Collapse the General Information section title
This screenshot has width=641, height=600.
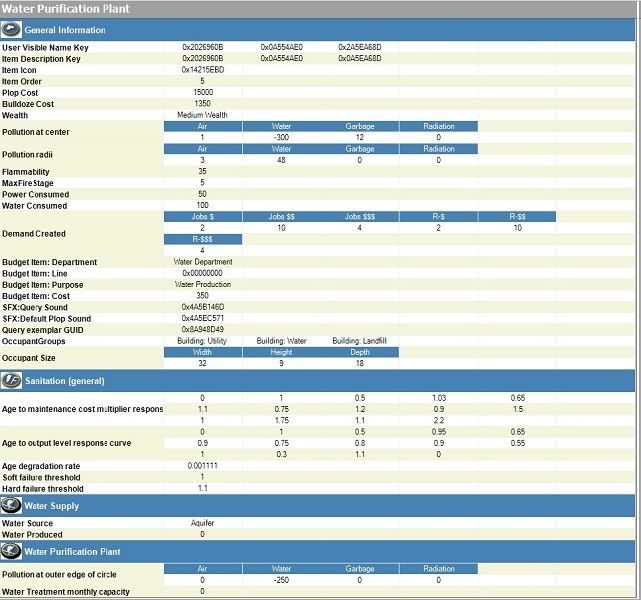coord(64,30)
